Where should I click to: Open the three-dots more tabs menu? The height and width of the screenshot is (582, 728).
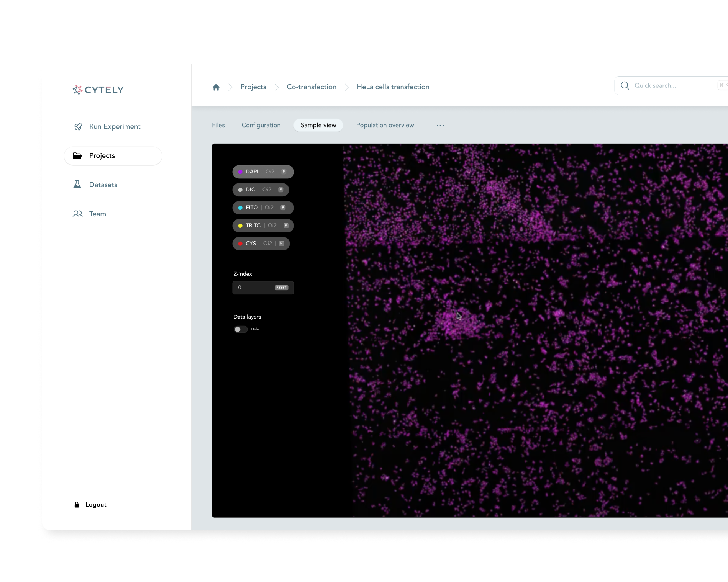click(x=440, y=126)
